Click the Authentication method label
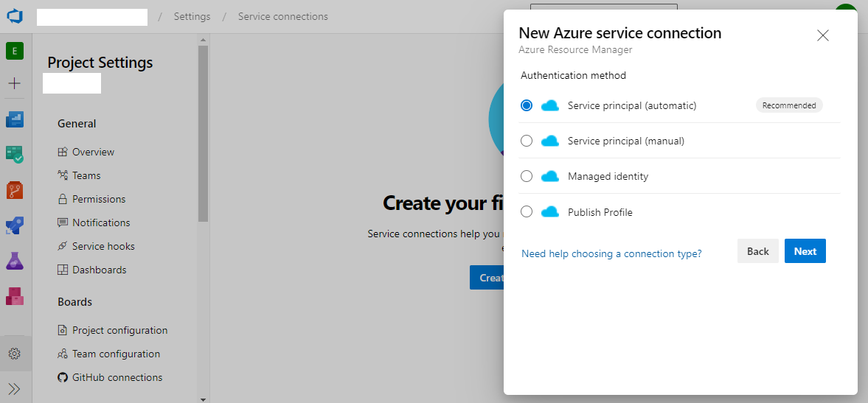868x403 pixels. pos(573,75)
